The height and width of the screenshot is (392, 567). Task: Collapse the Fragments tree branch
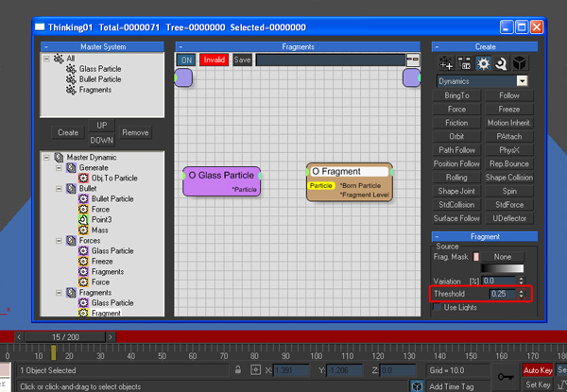59,293
